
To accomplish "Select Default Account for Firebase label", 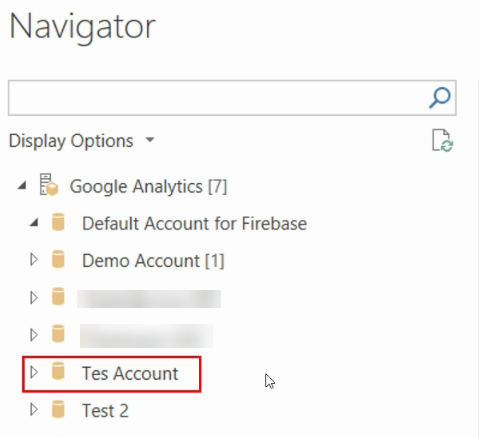I will coord(194,223).
